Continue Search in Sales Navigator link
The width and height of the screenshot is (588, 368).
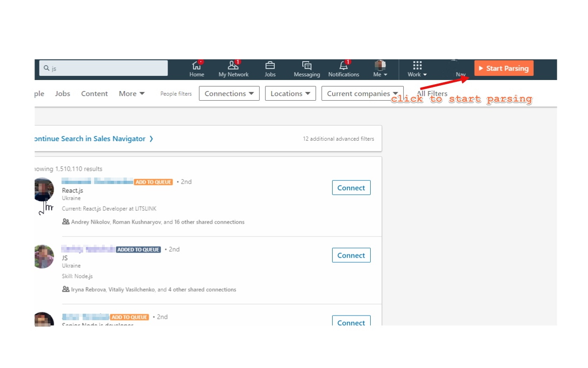(x=94, y=138)
